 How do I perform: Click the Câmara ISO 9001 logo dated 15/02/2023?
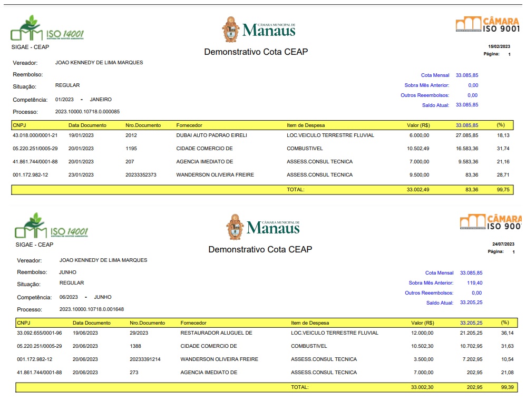tap(488, 24)
